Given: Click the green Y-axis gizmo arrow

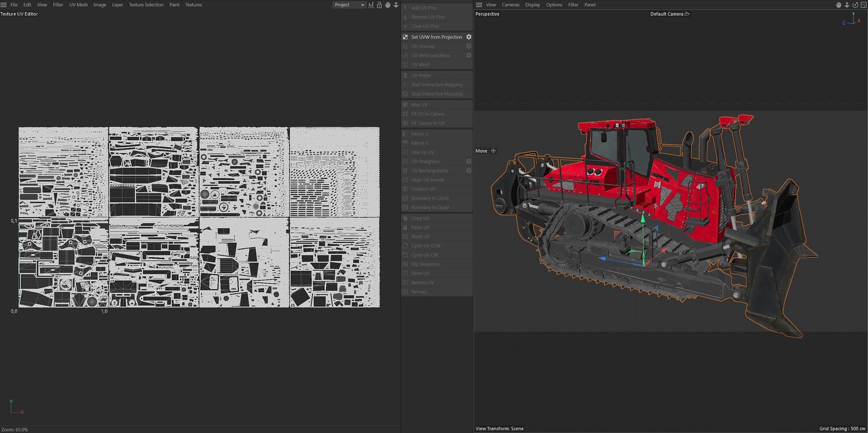Looking at the screenshot, I should tap(642, 219).
